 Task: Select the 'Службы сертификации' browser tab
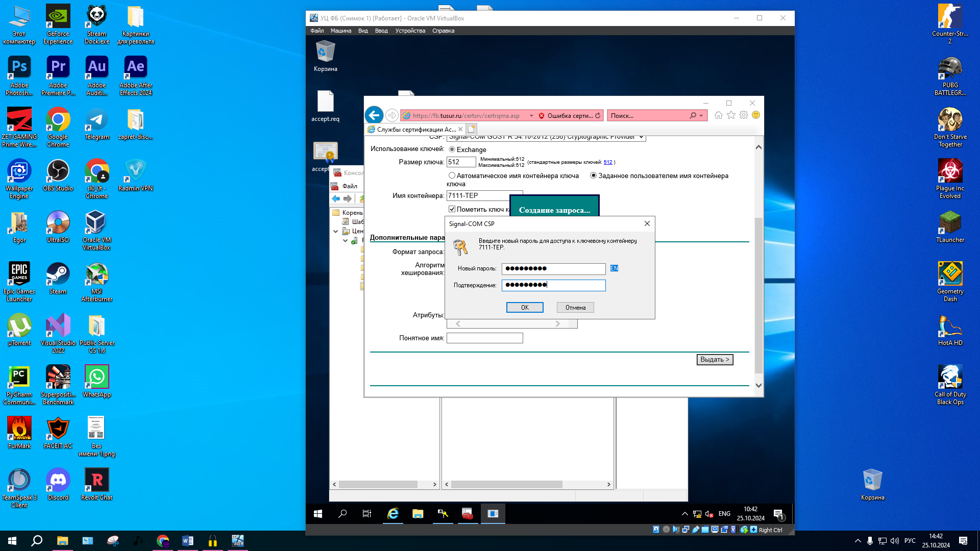click(x=414, y=129)
